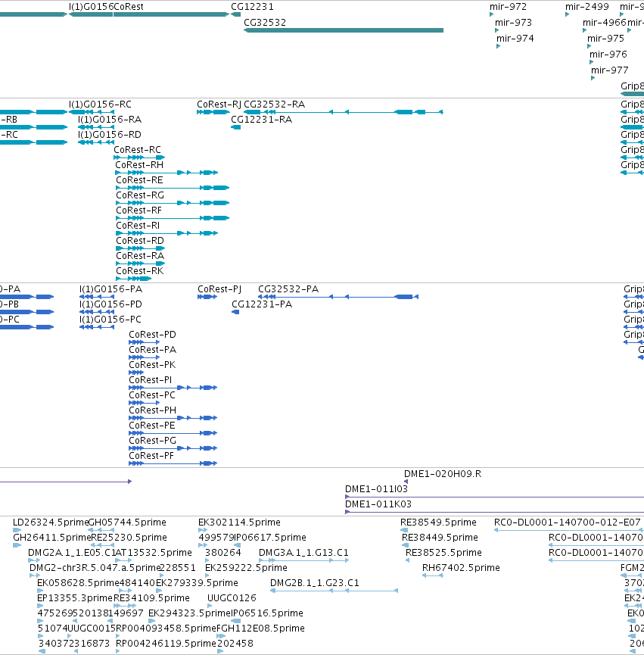This screenshot has width=644, height=655.
Task: Click the CoRest-RD transcript label
Action: (140, 241)
